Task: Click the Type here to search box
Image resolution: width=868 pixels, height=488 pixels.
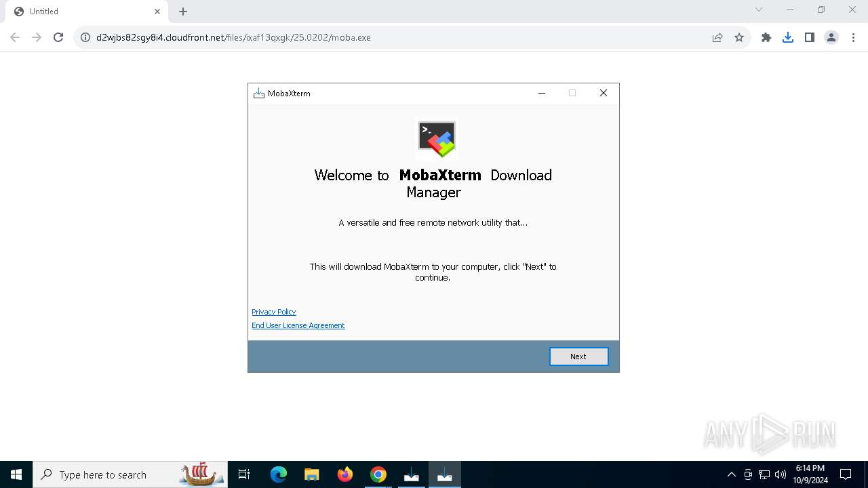Action: [130, 474]
